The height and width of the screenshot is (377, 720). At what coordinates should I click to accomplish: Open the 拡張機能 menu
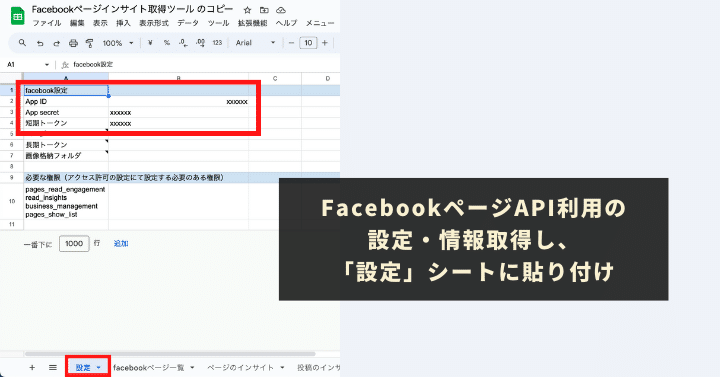pos(253,23)
